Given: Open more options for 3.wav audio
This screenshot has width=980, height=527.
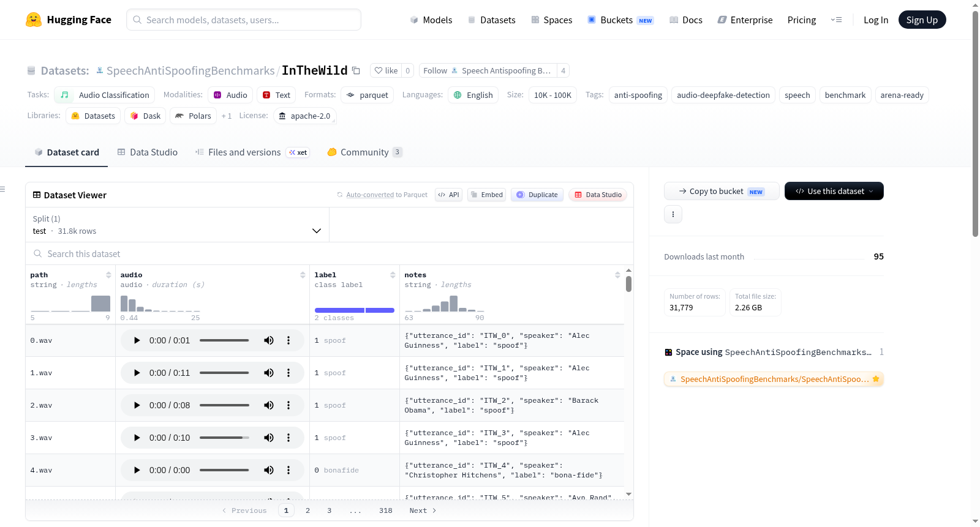Looking at the screenshot, I should 288,438.
